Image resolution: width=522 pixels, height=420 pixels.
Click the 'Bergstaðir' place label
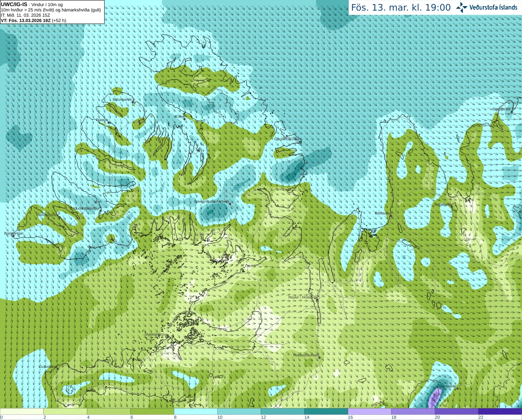coord(442,204)
